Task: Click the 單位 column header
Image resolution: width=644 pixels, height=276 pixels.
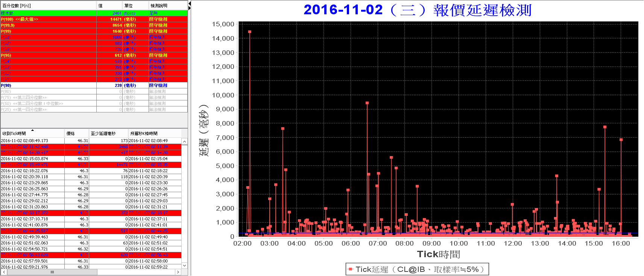Action: click(x=136, y=6)
